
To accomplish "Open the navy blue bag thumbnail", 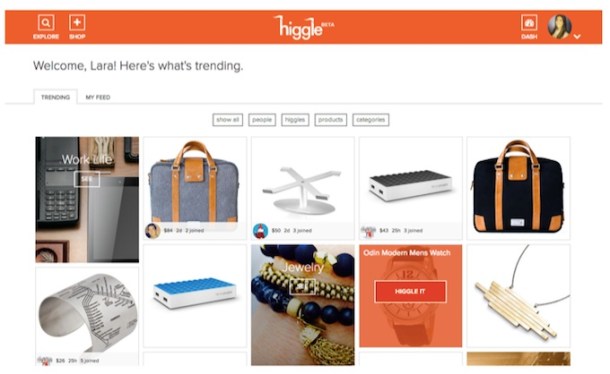I will [x=519, y=188].
